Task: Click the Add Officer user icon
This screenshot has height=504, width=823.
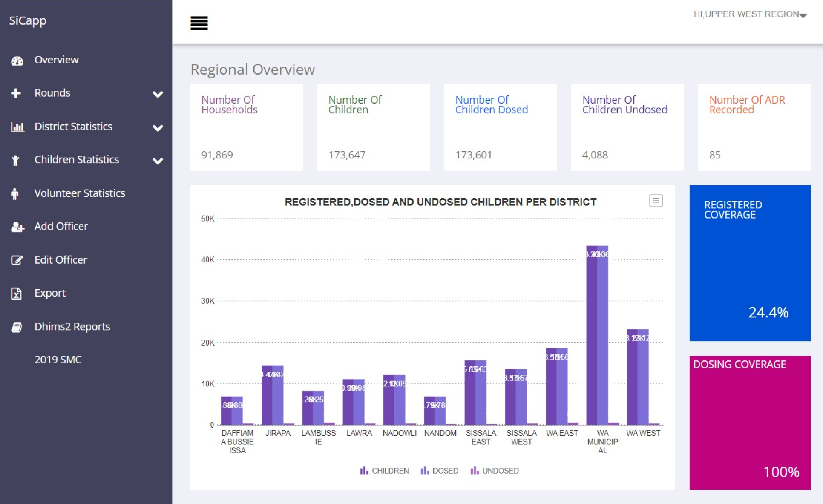Action: click(17, 227)
